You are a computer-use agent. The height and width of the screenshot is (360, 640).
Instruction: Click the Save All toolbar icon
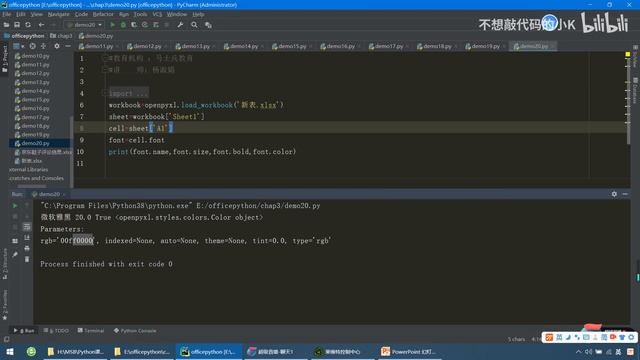click(17, 25)
